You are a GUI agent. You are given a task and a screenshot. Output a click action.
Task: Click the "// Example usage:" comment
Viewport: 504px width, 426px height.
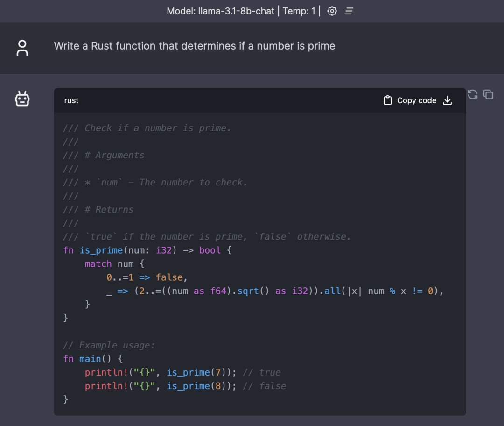point(109,345)
